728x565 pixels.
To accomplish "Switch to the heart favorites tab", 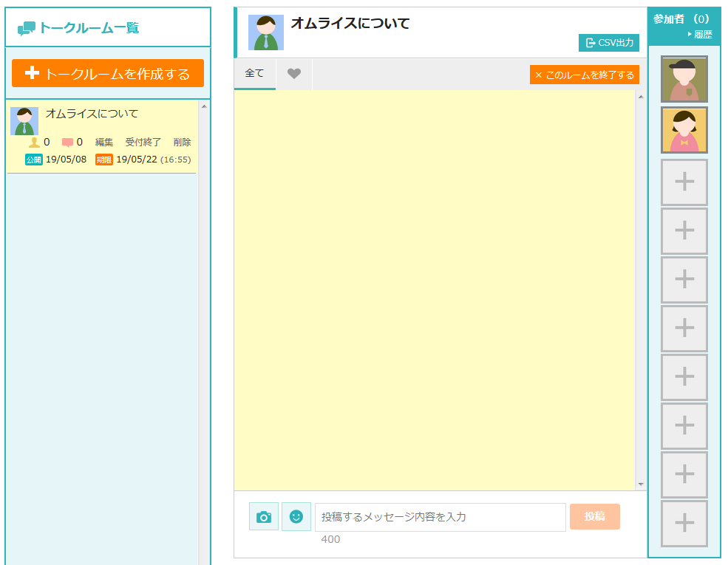I will (x=294, y=74).
